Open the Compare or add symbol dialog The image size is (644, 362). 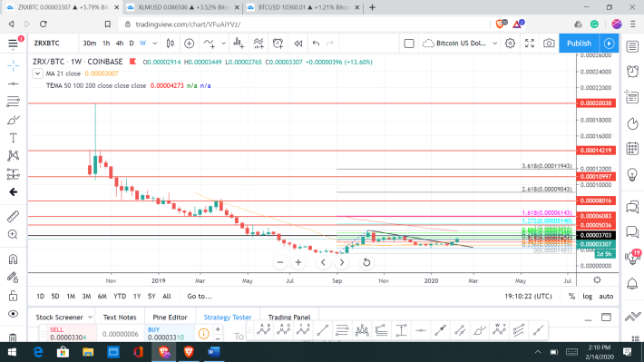189,44
